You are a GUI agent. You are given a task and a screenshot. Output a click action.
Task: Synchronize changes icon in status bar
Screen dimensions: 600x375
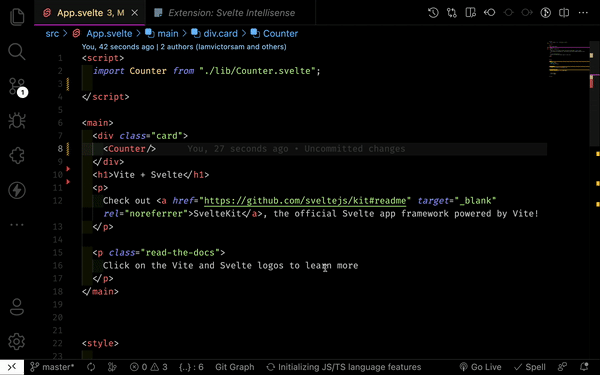91,367
